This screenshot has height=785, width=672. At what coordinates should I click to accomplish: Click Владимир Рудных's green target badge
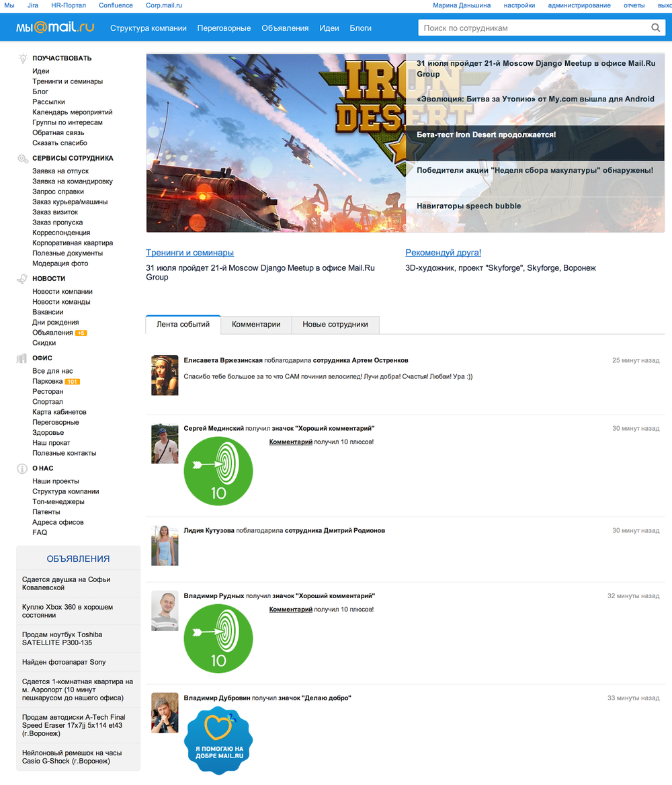click(x=218, y=638)
